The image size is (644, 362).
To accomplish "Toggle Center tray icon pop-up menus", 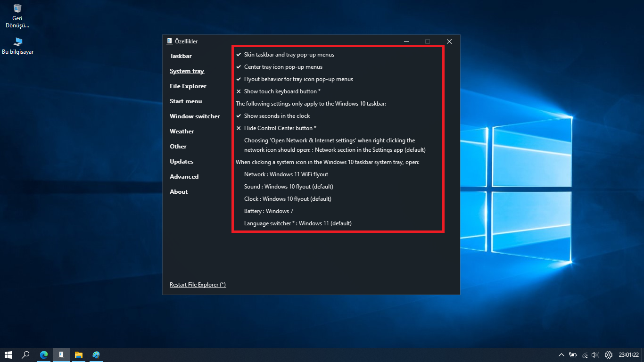I will [x=280, y=67].
